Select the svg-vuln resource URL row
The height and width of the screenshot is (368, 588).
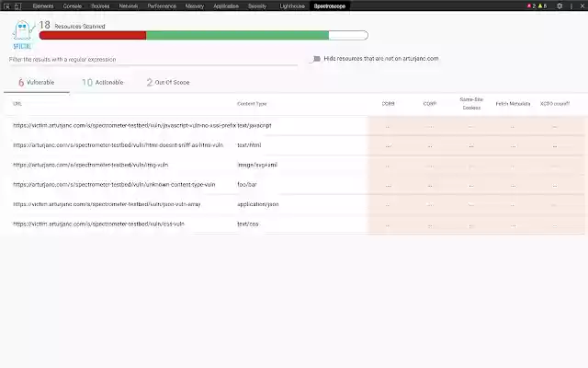(x=90, y=165)
